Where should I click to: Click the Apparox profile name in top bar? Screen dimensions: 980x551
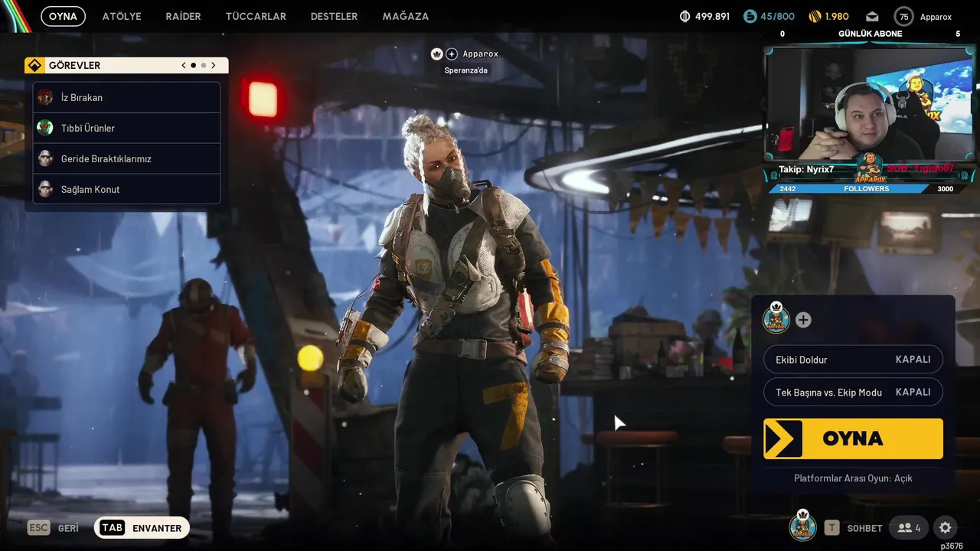936,17
